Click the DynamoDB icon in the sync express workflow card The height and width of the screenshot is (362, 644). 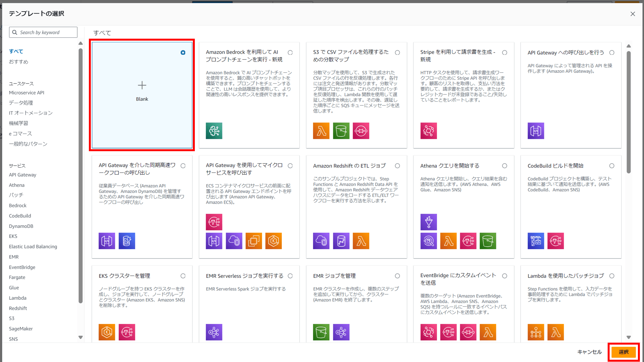point(127,241)
